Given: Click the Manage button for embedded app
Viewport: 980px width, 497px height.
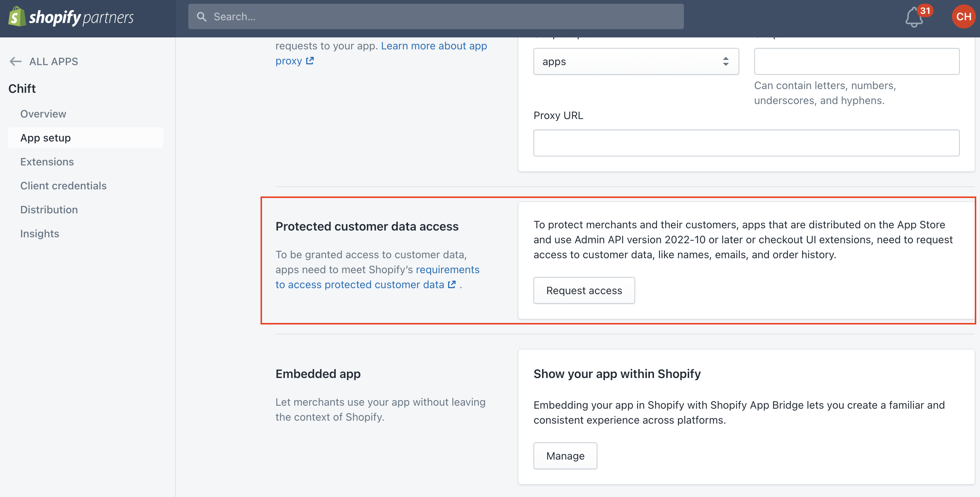Looking at the screenshot, I should pos(565,455).
